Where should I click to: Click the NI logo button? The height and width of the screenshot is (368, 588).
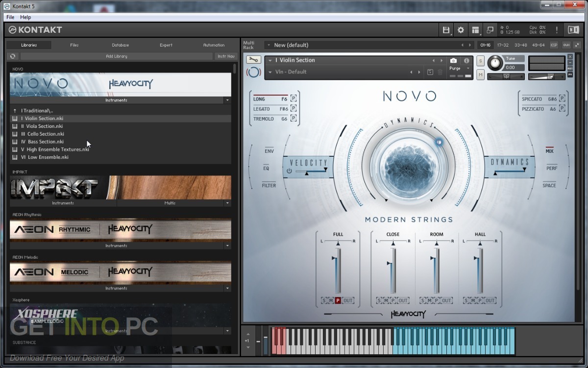(x=573, y=30)
